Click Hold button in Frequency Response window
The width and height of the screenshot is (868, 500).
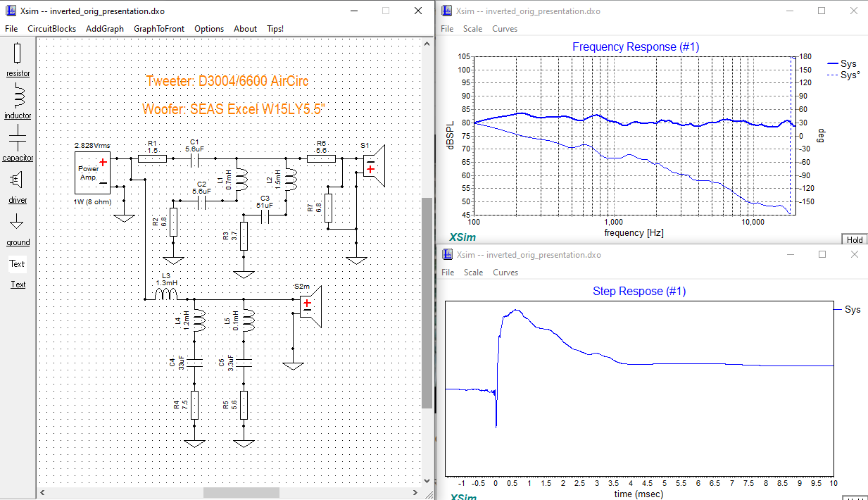tap(855, 239)
